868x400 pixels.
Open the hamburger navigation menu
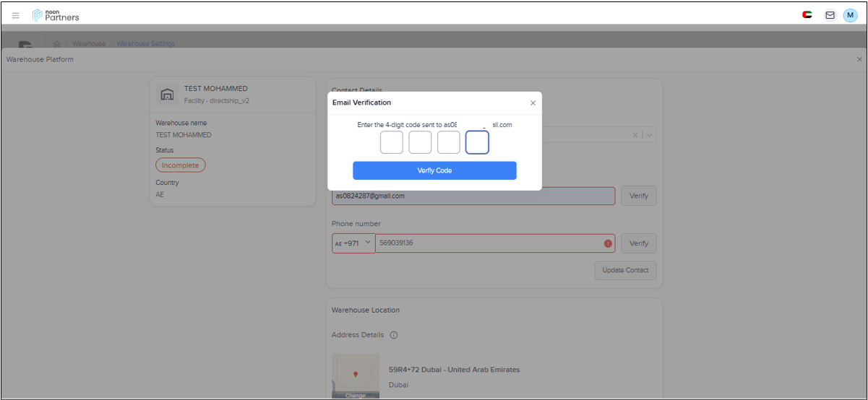[16, 15]
